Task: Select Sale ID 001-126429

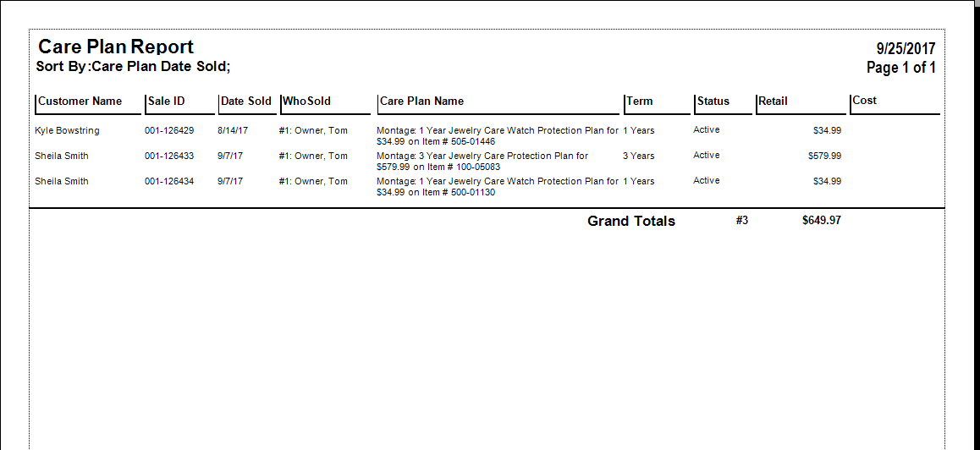Action: tap(169, 131)
